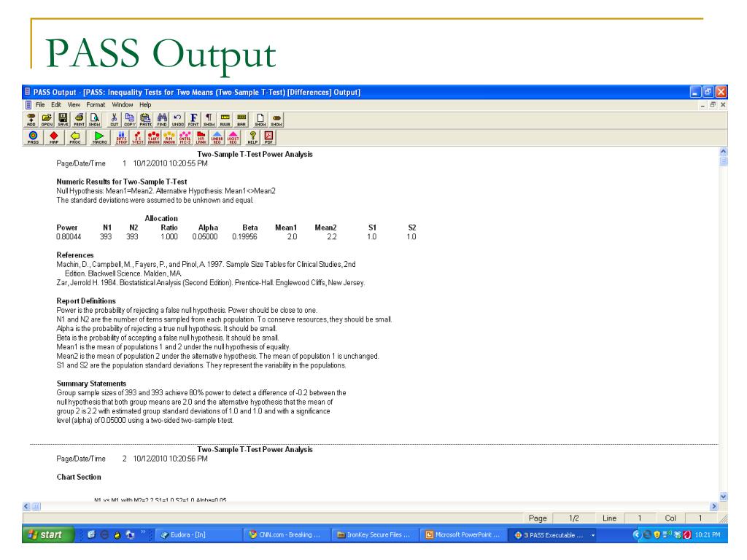Switch to CNN.com - Breaking taskbar button
The height and width of the screenshot is (560, 747).
285,534
